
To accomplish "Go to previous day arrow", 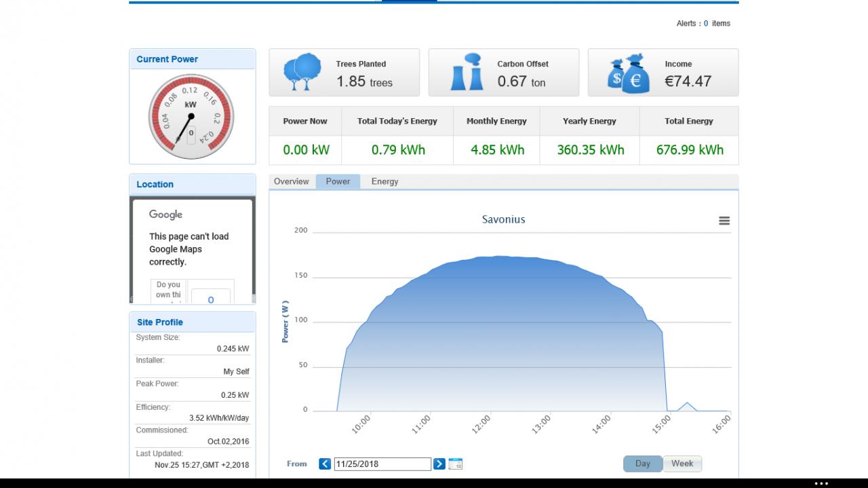I will [x=325, y=464].
